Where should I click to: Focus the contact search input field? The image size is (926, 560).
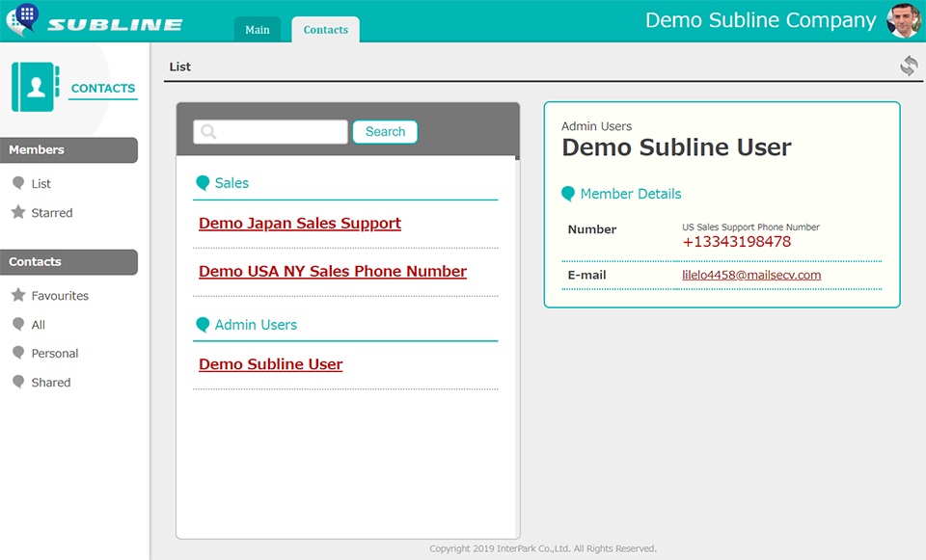pos(270,132)
